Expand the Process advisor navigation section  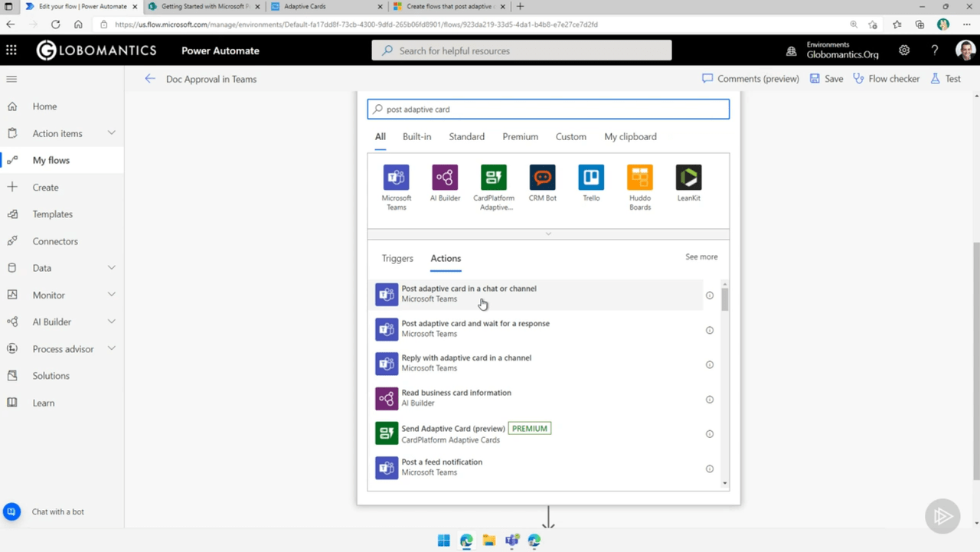point(112,349)
